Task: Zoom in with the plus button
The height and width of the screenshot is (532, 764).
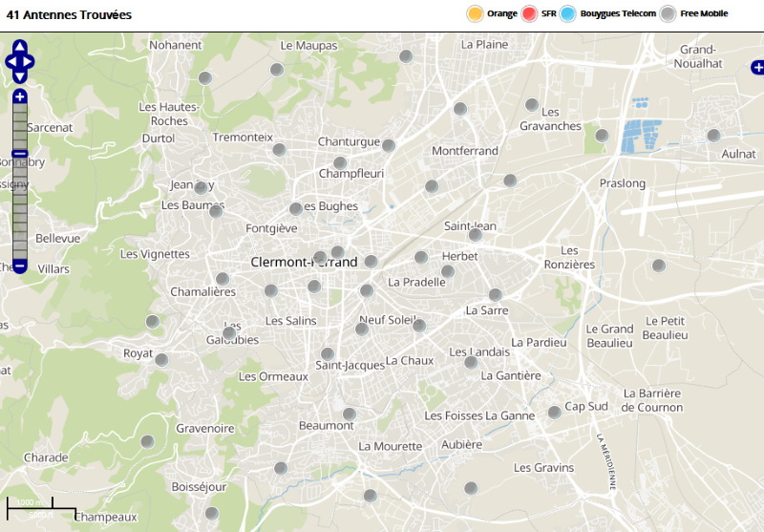Action: tap(20, 96)
